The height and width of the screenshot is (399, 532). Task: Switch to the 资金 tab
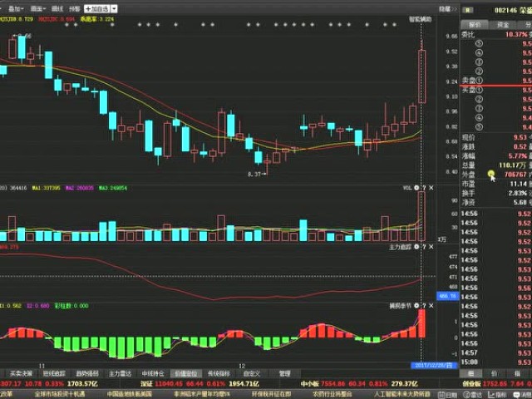(x=503, y=24)
